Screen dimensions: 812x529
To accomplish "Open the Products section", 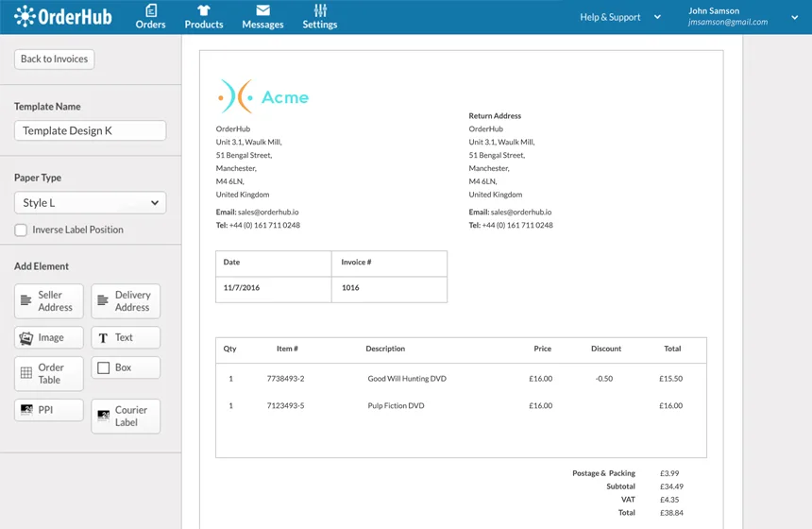I will 204,17.
